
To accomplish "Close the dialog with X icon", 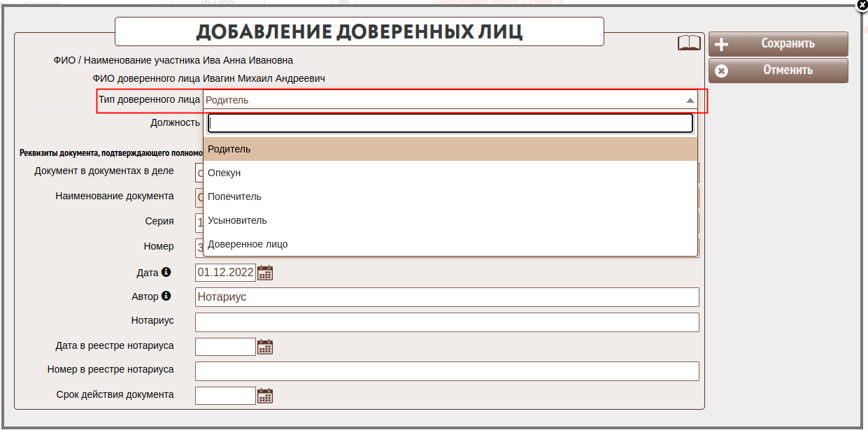I will 862,4.
